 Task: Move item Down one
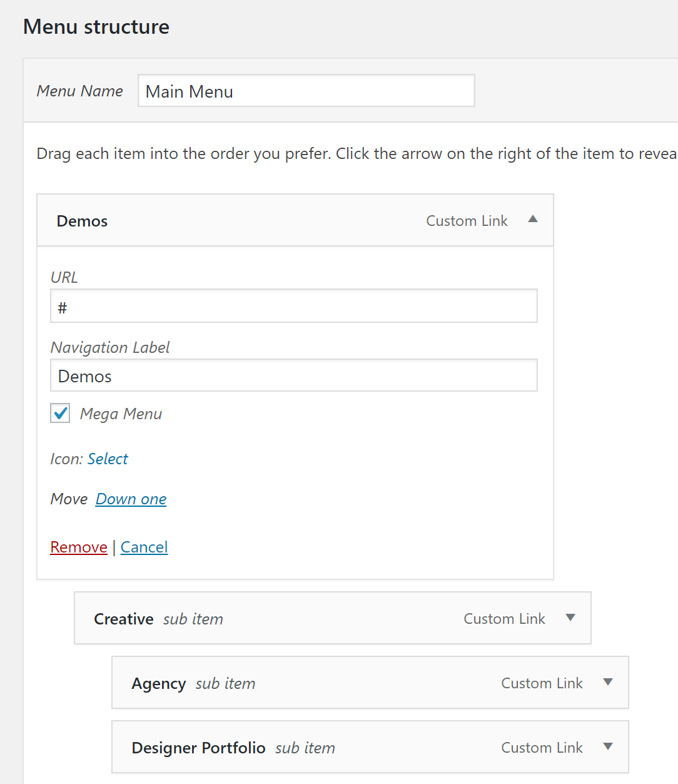point(131,499)
